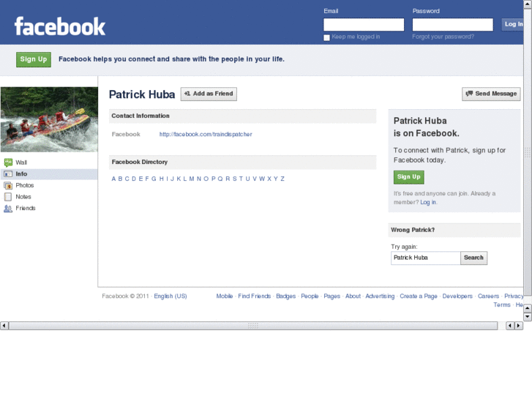
Task: Open the Mobile footer link
Action: pos(225,296)
